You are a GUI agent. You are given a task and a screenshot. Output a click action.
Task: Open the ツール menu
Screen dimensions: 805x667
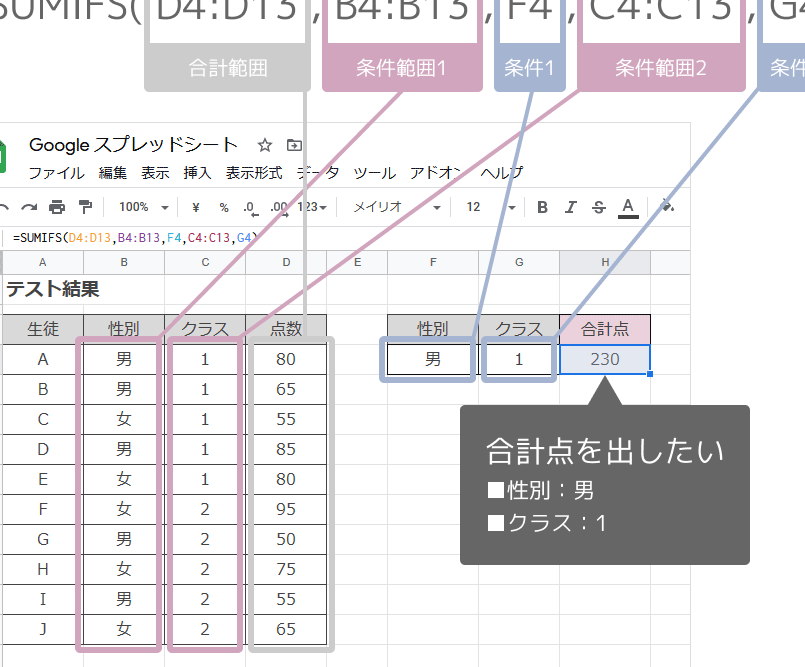375,173
